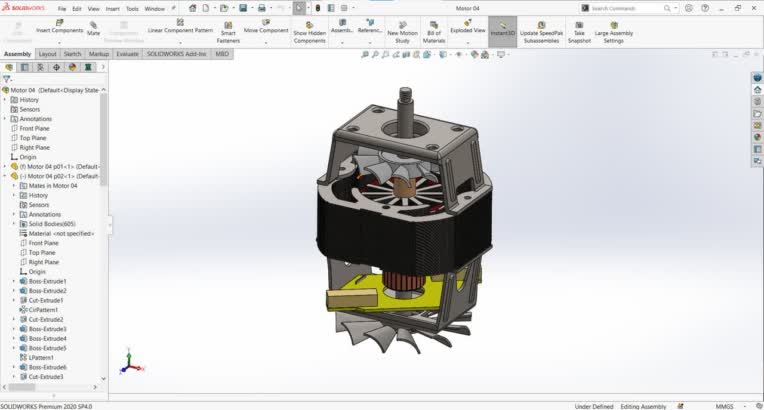Collapse the Motor 04 p02<1> component
Screen dimensions: 764x410
pos(5,176)
